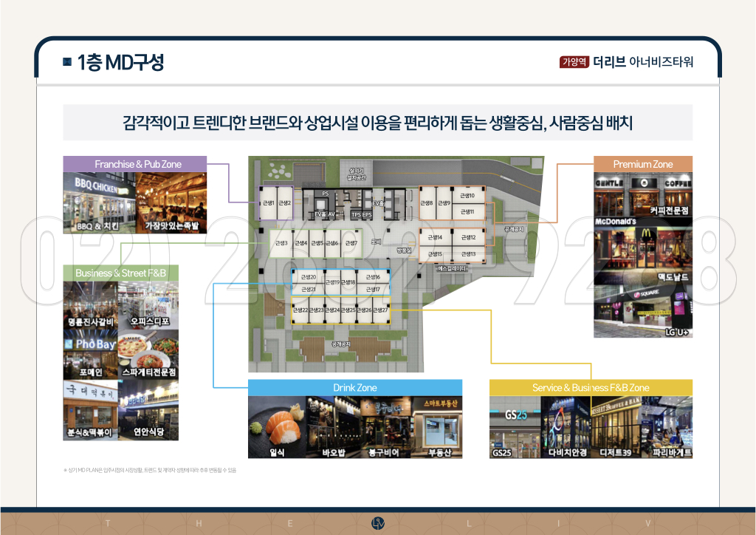Select unit 근생1 on the floor plan

268,203
